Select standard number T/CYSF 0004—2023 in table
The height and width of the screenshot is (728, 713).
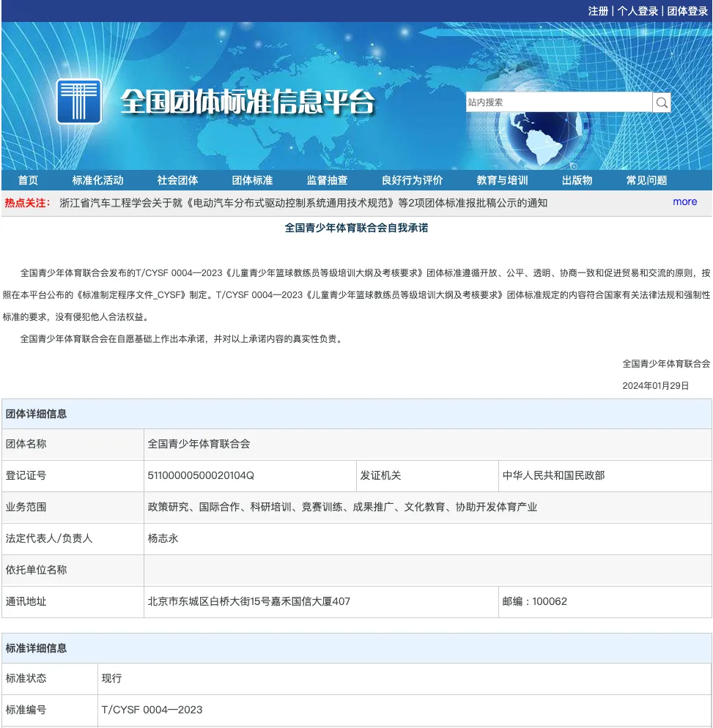point(152,710)
